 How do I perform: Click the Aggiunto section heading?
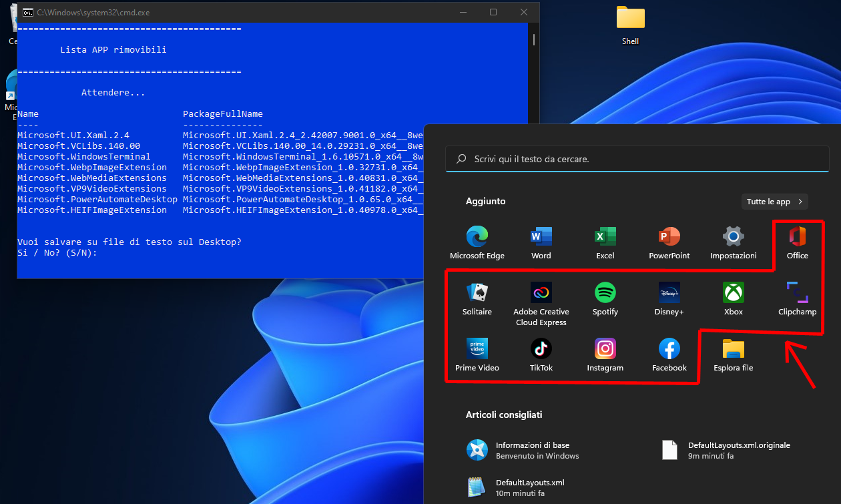pos(486,201)
